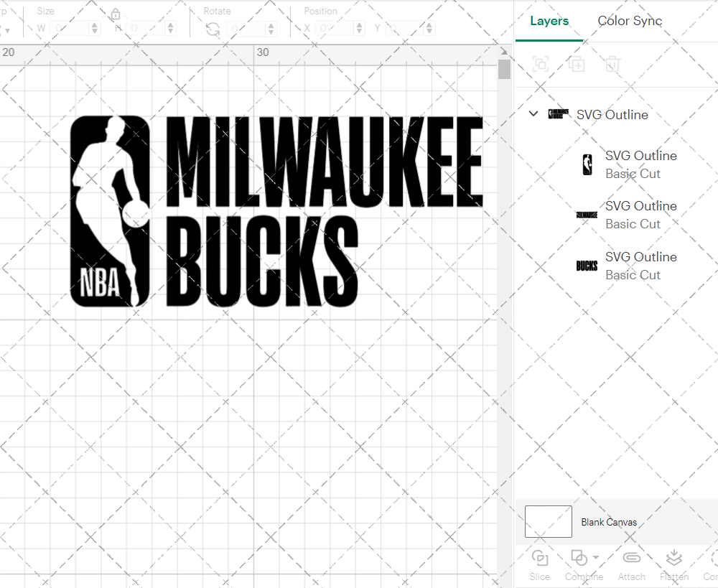The image size is (718, 588).
Task: Click the Flatten icon
Action: click(673, 558)
